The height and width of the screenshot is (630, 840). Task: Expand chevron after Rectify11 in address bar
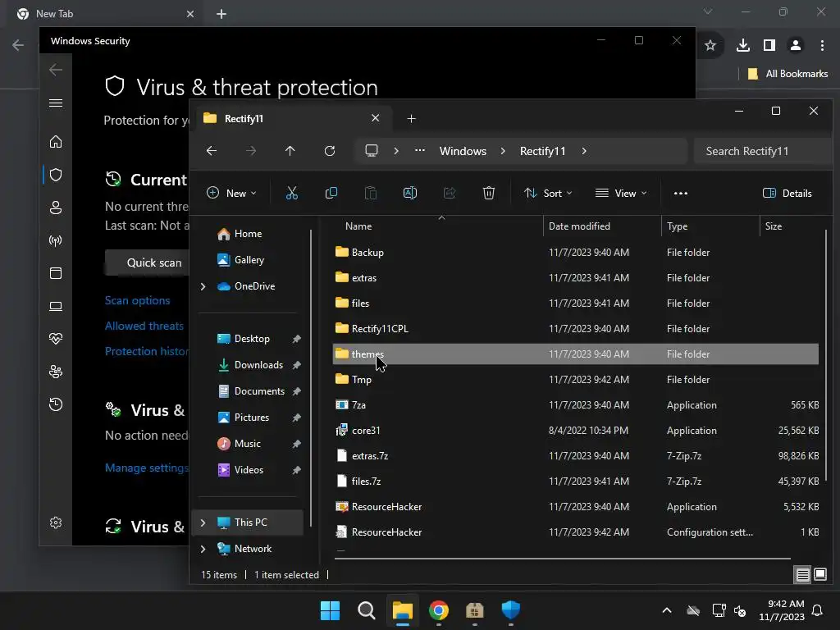584,151
